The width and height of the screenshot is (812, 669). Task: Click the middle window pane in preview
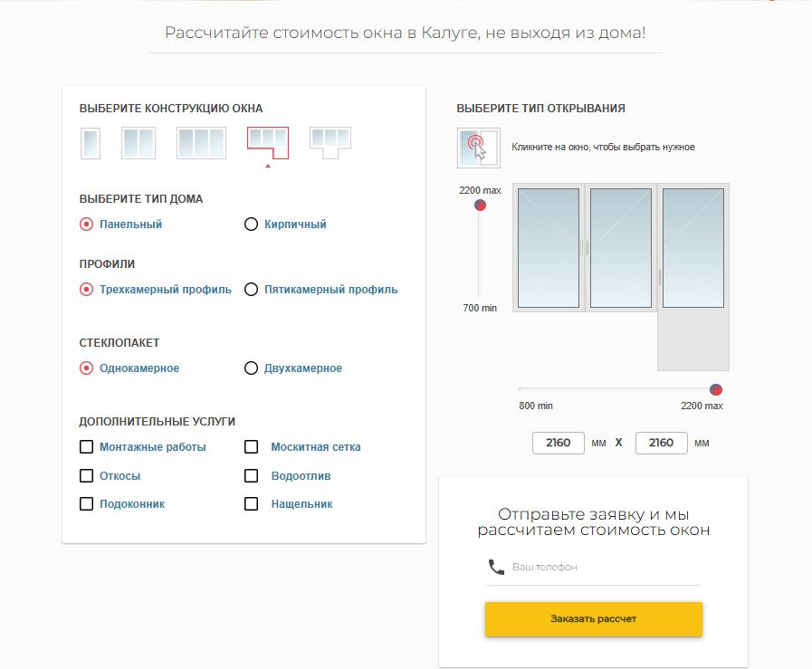coord(620,247)
